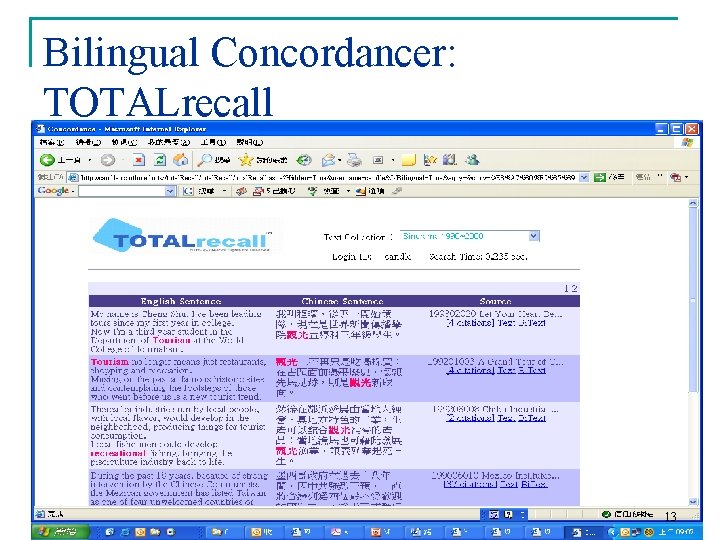Viewport: 720px width, 540px height.
Task: Click the Links label beside the Go button
Action: click(643, 177)
